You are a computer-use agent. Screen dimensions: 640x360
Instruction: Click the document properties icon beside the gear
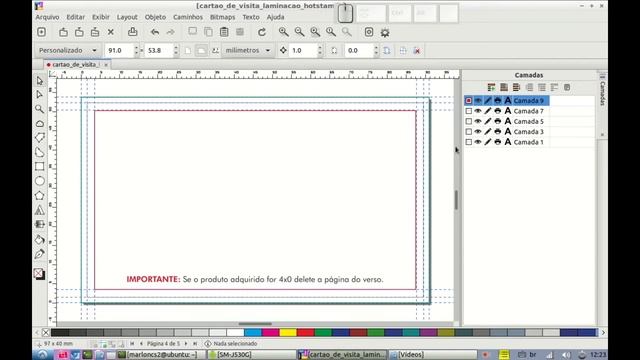click(369, 32)
